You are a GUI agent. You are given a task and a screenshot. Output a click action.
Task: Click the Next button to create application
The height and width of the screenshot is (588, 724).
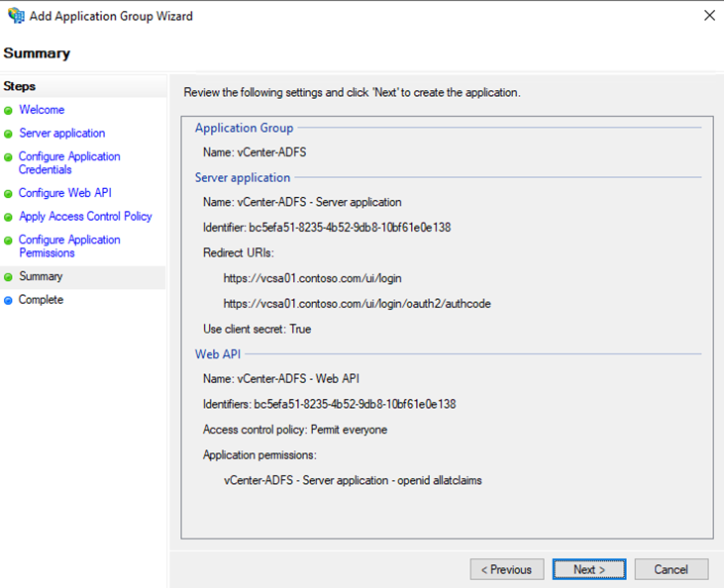pos(589,569)
